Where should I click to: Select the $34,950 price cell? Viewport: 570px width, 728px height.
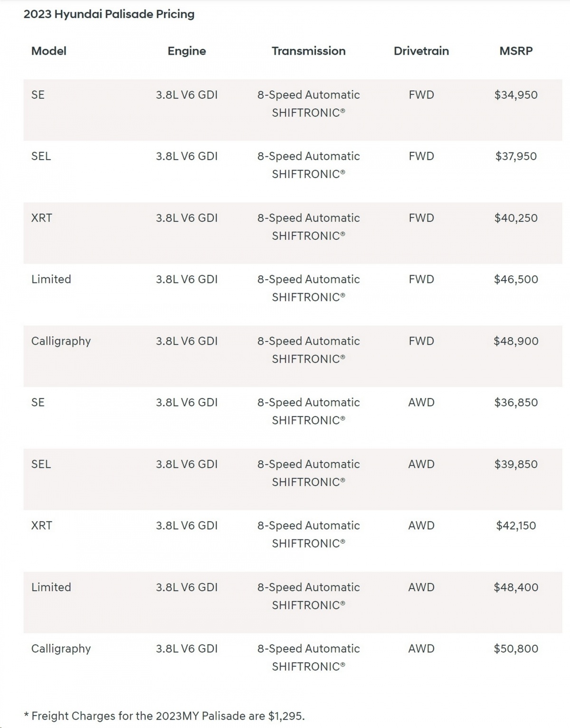516,95
